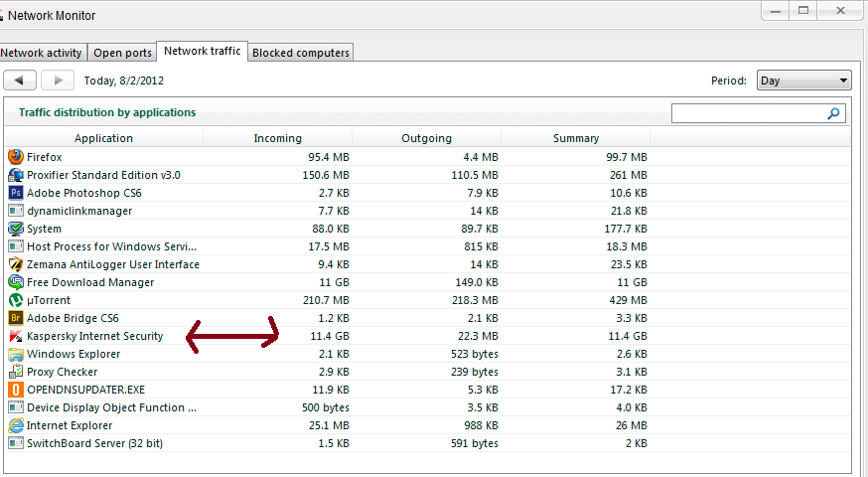Viewport: 868px width, 477px height.
Task: Open the Period dropdown set to Day
Action: coord(803,80)
